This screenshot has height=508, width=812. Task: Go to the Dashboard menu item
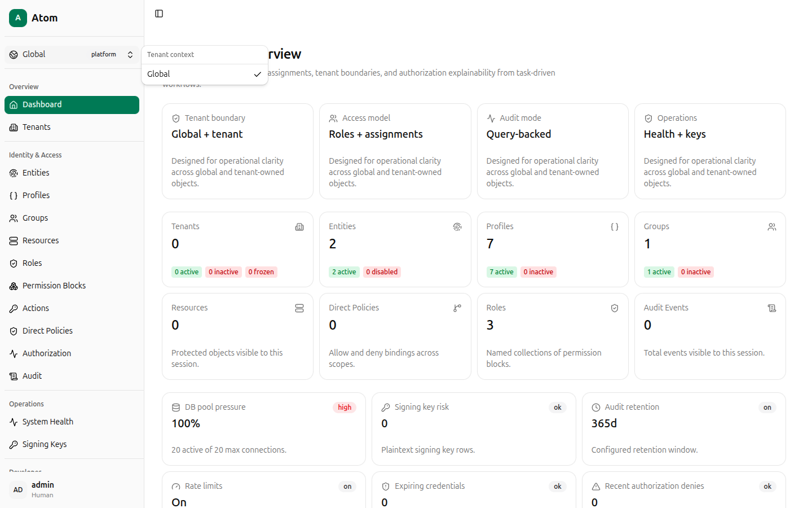72,105
